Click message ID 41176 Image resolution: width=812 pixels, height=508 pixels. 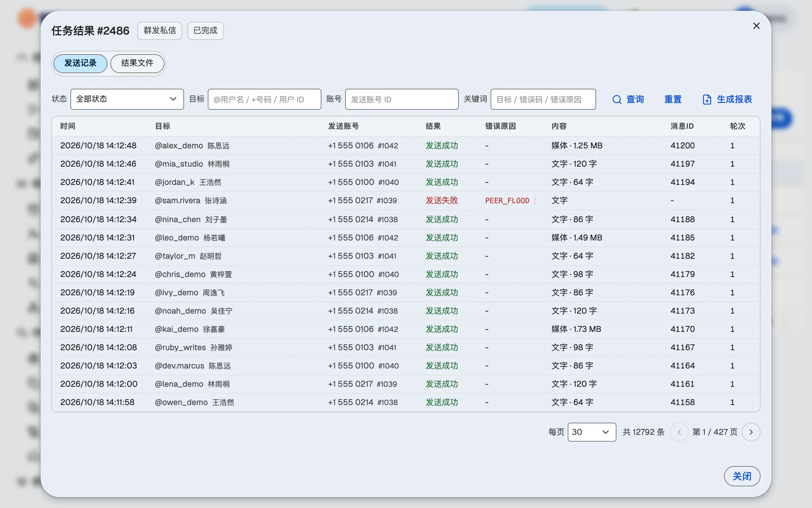tap(682, 293)
